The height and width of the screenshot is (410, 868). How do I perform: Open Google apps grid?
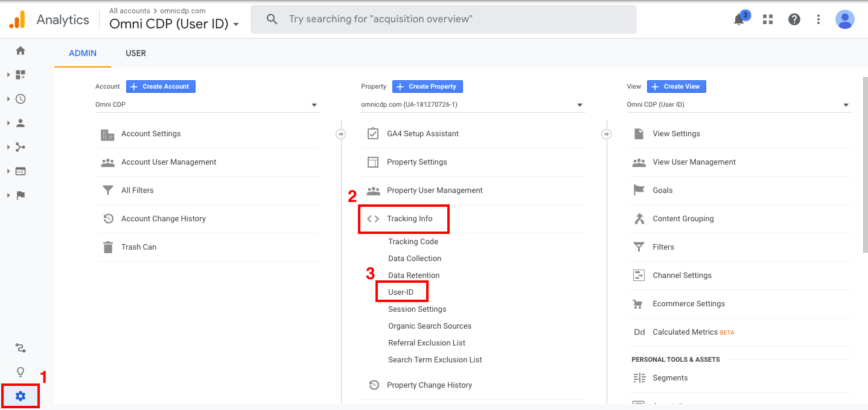pyautogui.click(x=768, y=20)
